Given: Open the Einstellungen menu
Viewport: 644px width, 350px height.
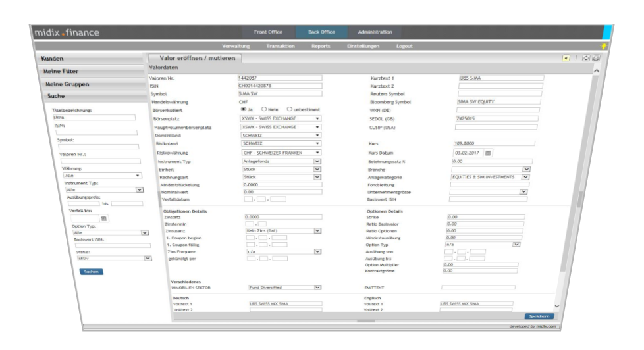Looking at the screenshot, I should (x=363, y=46).
